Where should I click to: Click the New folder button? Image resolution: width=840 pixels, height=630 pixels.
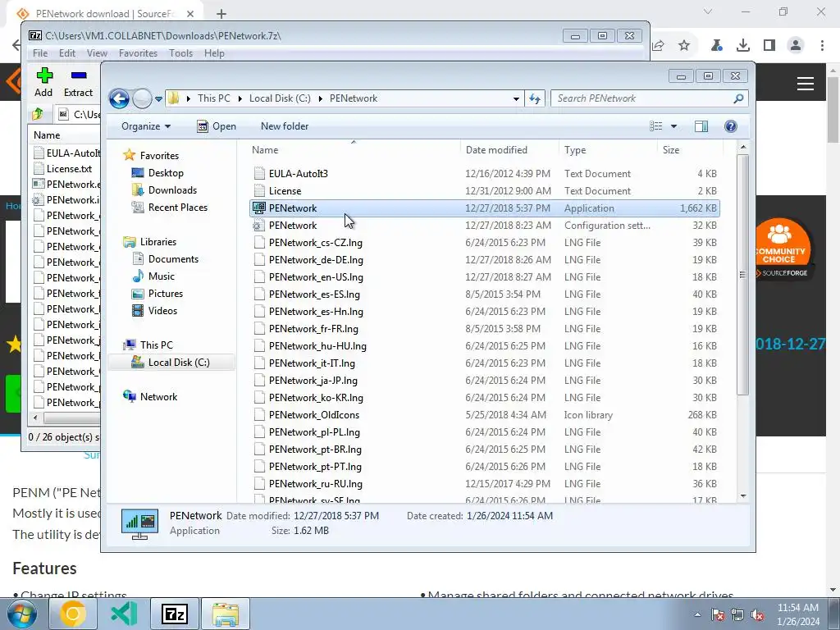[x=285, y=126]
